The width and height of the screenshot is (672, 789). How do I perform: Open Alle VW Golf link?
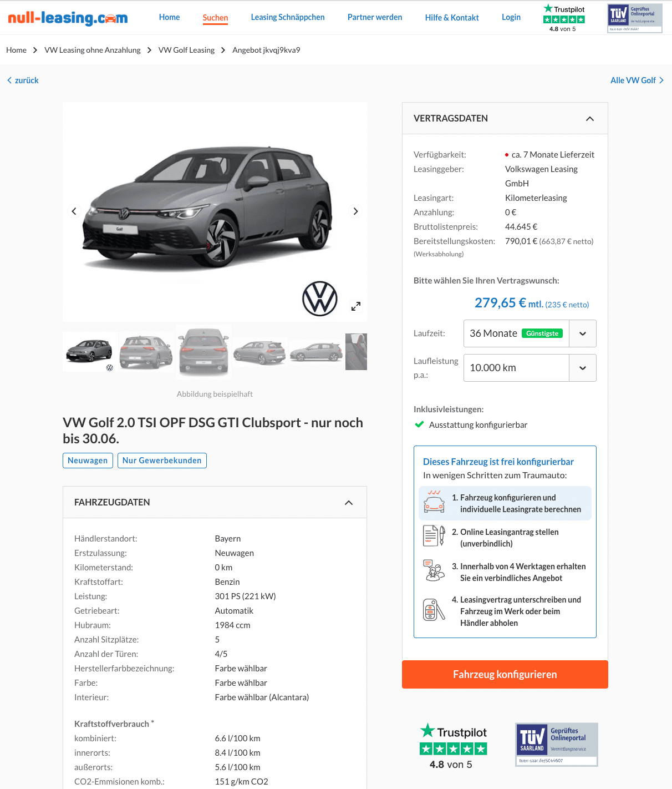pos(637,80)
